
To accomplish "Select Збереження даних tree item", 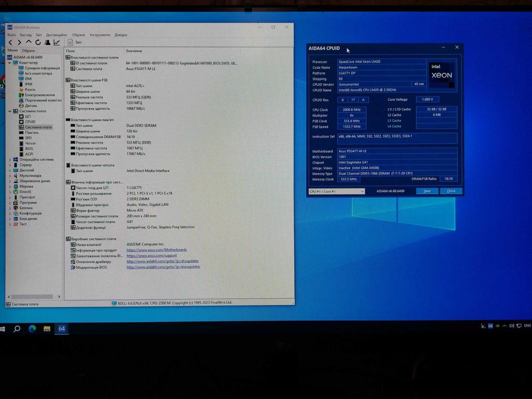I will click(x=32, y=181).
